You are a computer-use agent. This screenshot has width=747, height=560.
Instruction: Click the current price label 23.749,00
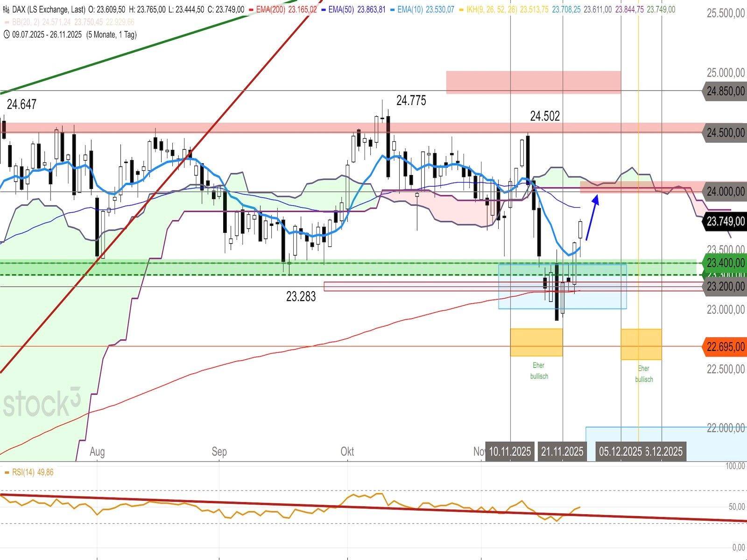tap(725, 222)
